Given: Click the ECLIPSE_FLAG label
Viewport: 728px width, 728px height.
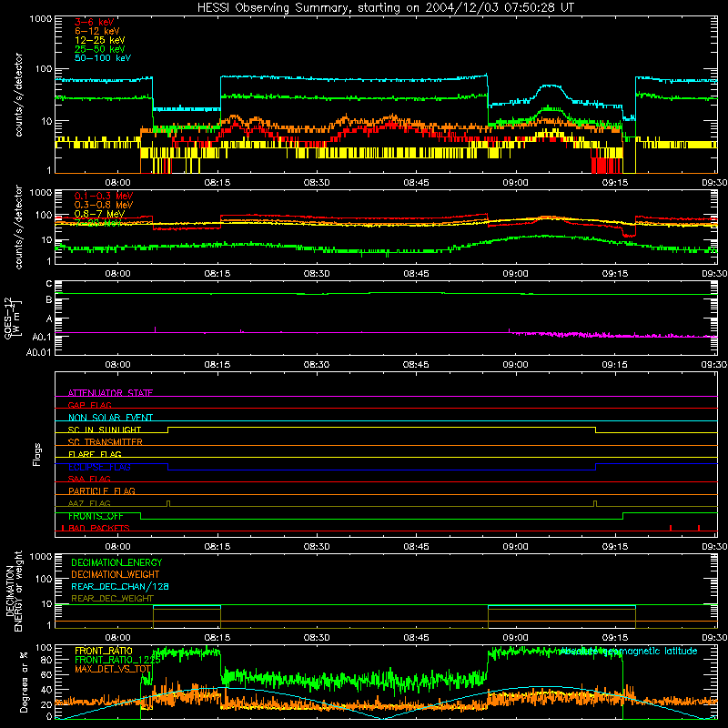Looking at the screenshot, I should point(99,467).
